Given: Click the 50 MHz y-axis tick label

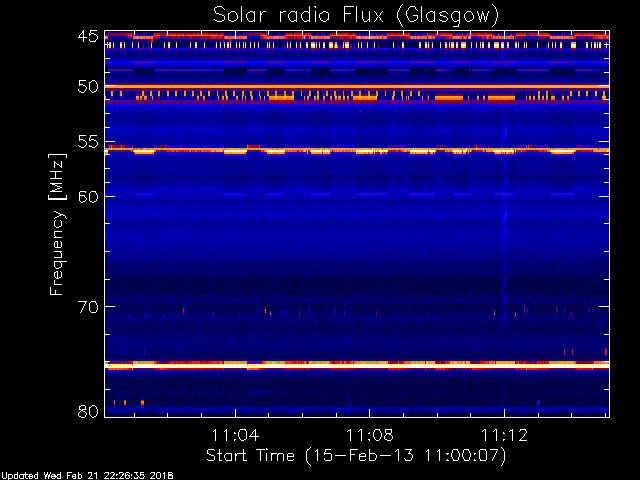Looking at the screenshot, I should tap(87, 87).
